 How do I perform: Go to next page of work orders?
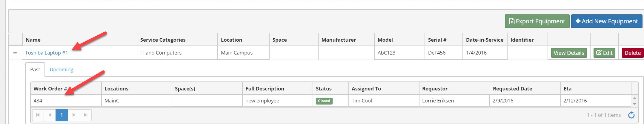point(74,115)
